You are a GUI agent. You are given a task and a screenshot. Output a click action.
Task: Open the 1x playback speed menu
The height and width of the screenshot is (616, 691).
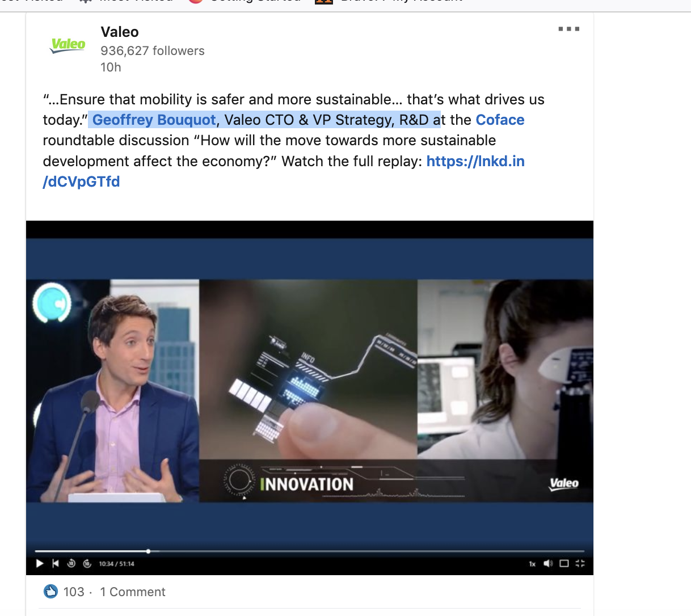coord(532,564)
